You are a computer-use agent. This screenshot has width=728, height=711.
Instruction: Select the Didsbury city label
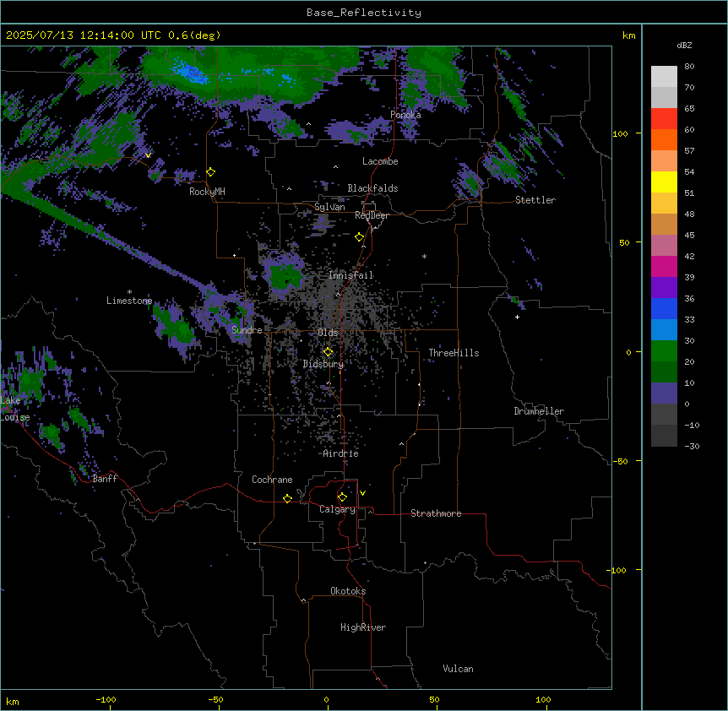(323, 364)
